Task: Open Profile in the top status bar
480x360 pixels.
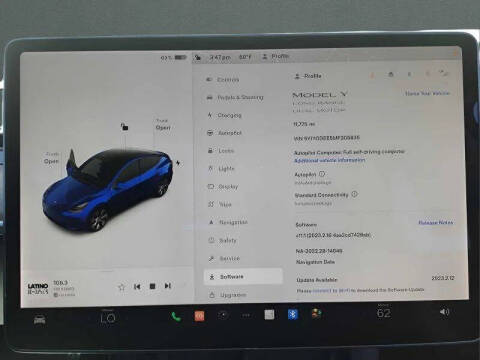Action: 276,57
